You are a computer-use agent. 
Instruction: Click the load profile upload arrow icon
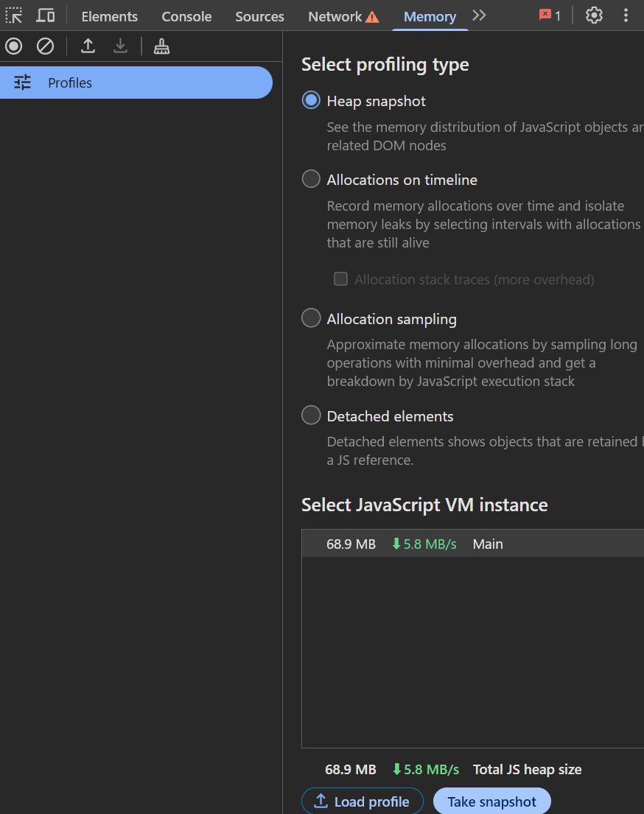[88, 46]
